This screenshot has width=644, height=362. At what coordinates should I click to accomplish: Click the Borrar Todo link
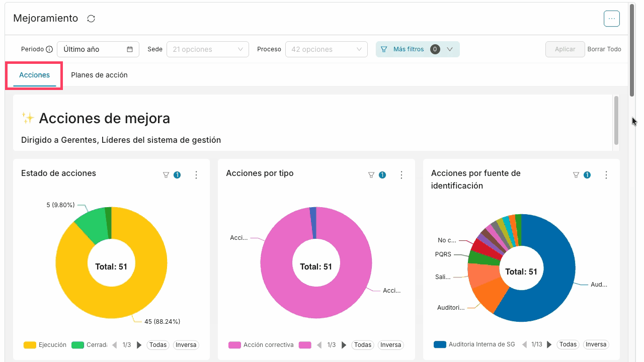[604, 49]
